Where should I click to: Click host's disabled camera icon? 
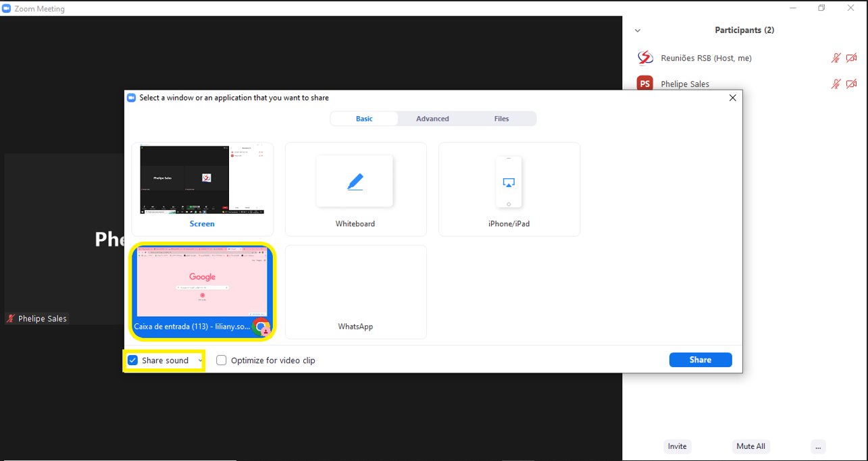[851, 58]
